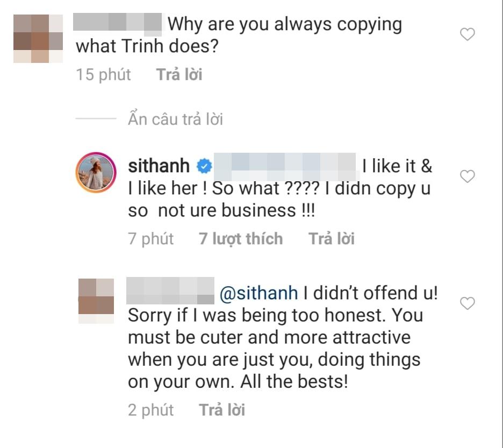Like the "I didn't offend u" reply
This screenshot has height=448, width=503.
[468, 303]
